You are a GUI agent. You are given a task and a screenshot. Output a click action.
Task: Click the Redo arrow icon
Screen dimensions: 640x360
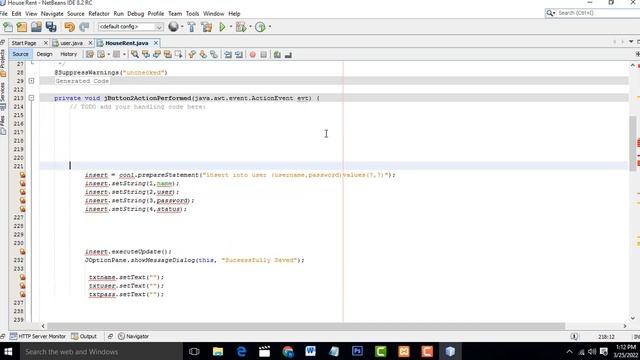pyautogui.click(x=84, y=27)
